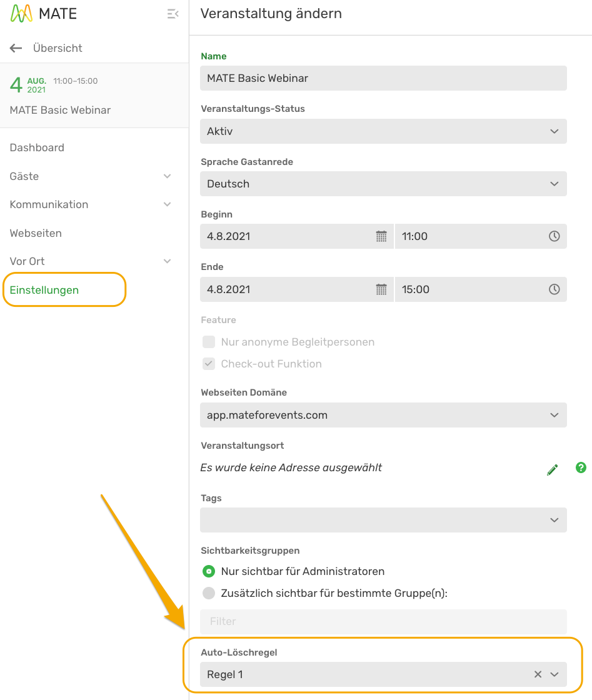
Task: Open the Sprache Gastanrede dropdown
Action: (x=383, y=184)
